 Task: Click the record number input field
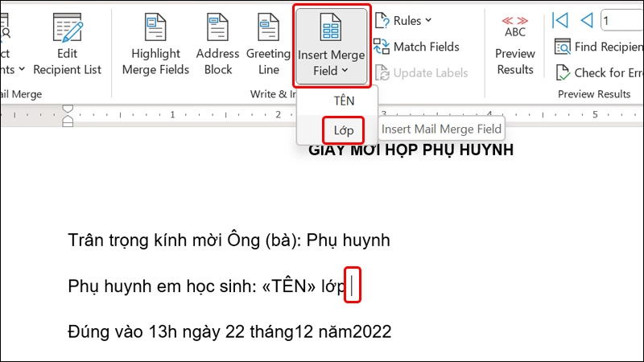[621, 21]
